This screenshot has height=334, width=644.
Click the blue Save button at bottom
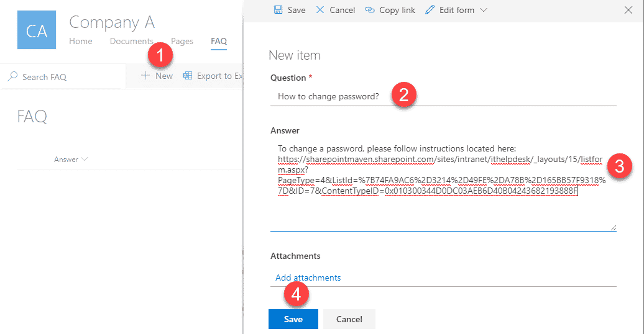[293, 319]
